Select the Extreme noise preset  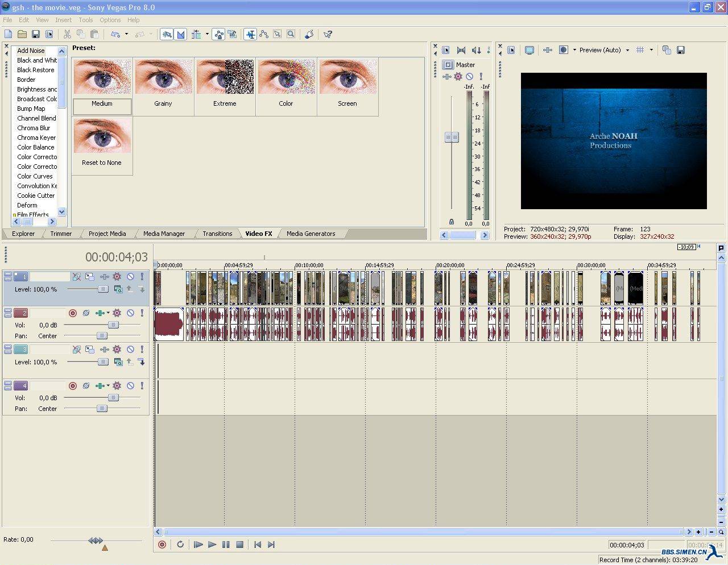click(x=225, y=87)
